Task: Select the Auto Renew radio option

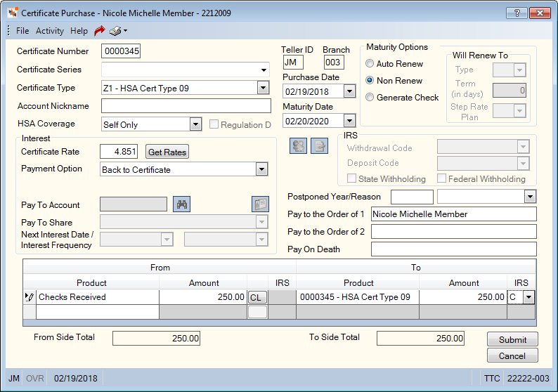Action: [x=370, y=64]
